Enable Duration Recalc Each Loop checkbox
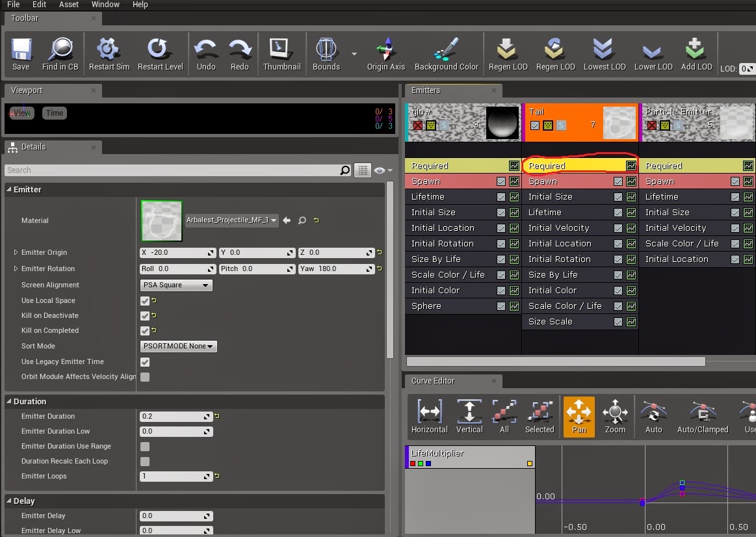This screenshot has width=756, height=537. coord(145,462)
